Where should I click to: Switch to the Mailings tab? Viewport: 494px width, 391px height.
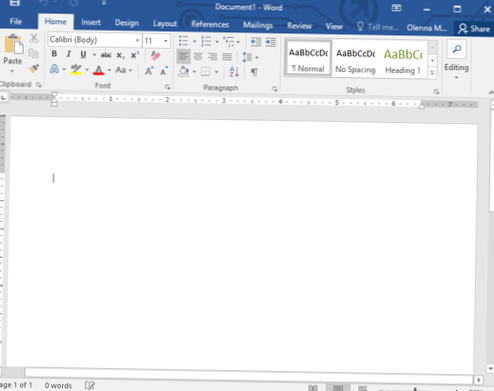click(x=258, y=25)
